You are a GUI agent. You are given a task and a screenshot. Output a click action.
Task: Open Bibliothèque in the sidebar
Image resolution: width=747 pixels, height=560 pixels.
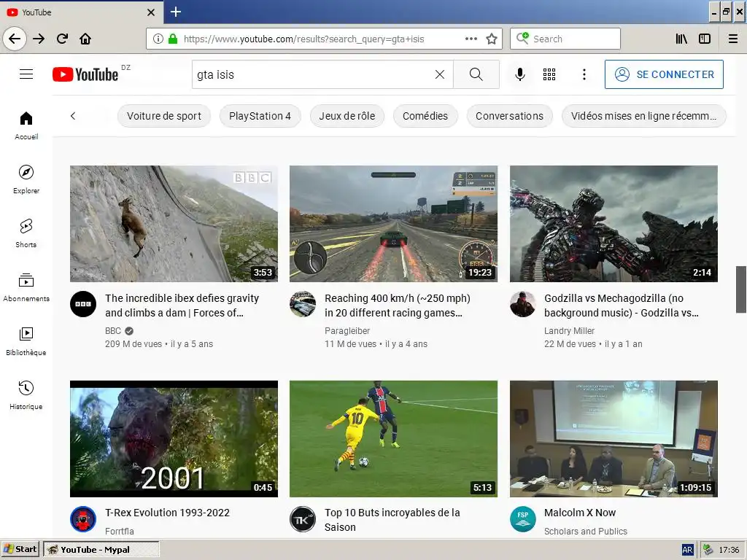(26, 341)
